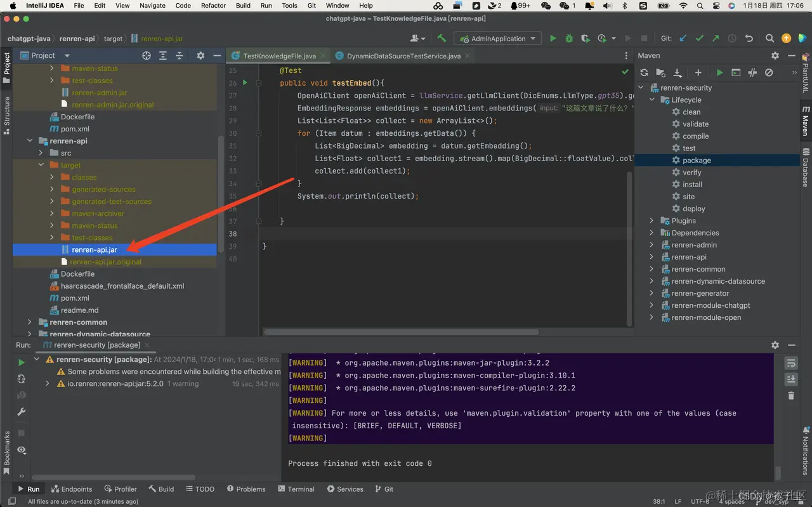Click the Build Project hammer icon
The width and height of the screenshot is (812, 507).
pos(442,39)
